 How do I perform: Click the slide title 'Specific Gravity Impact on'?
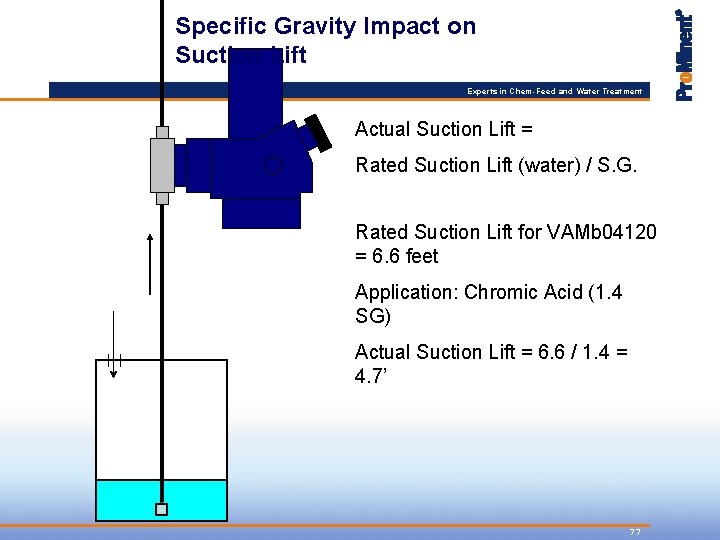click(x=326, y=26)
